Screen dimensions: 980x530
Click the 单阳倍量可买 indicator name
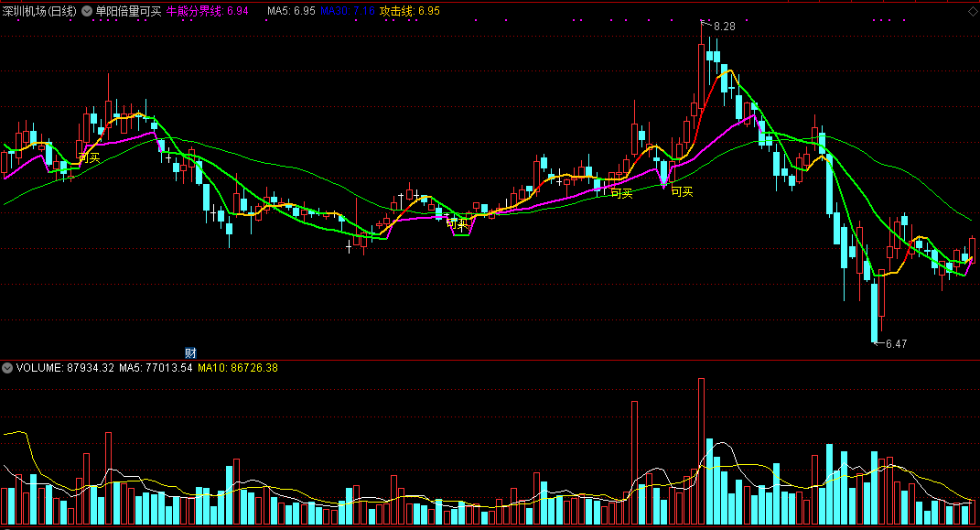(x=128, y=11)
